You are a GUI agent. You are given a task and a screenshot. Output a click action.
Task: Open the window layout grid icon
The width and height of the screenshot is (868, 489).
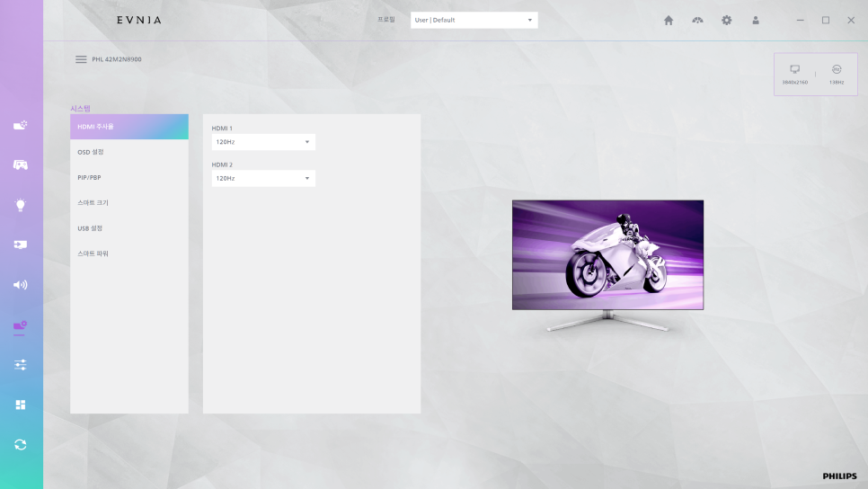coord(21,405)
